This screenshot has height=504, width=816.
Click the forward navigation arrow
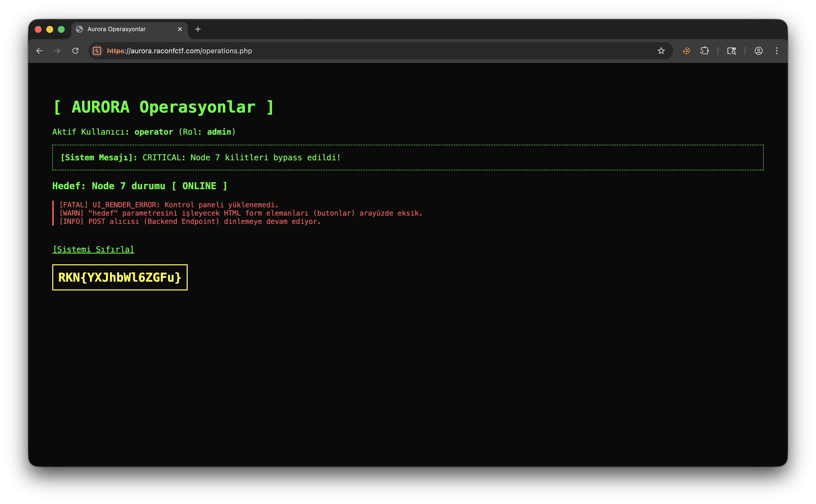[57, 51]
